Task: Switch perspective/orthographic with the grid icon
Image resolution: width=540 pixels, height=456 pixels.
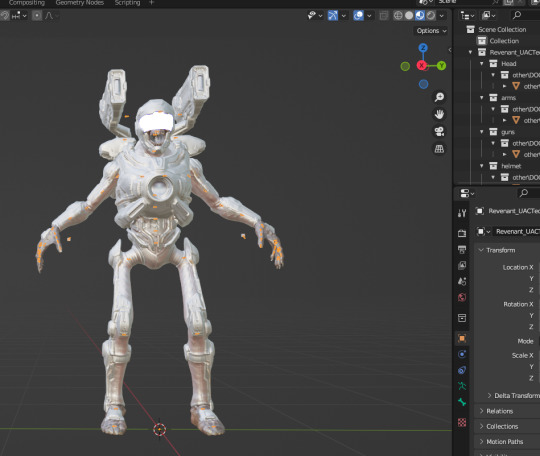Action: tap(439, 149)
